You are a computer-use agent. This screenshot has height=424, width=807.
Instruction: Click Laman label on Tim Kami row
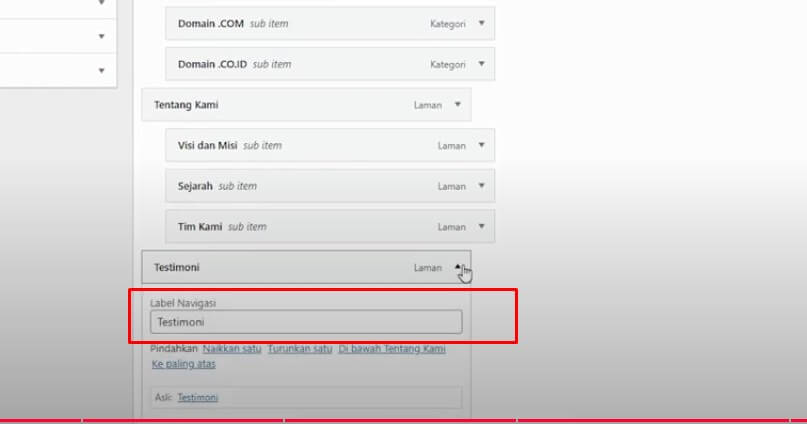click(451, 227)
